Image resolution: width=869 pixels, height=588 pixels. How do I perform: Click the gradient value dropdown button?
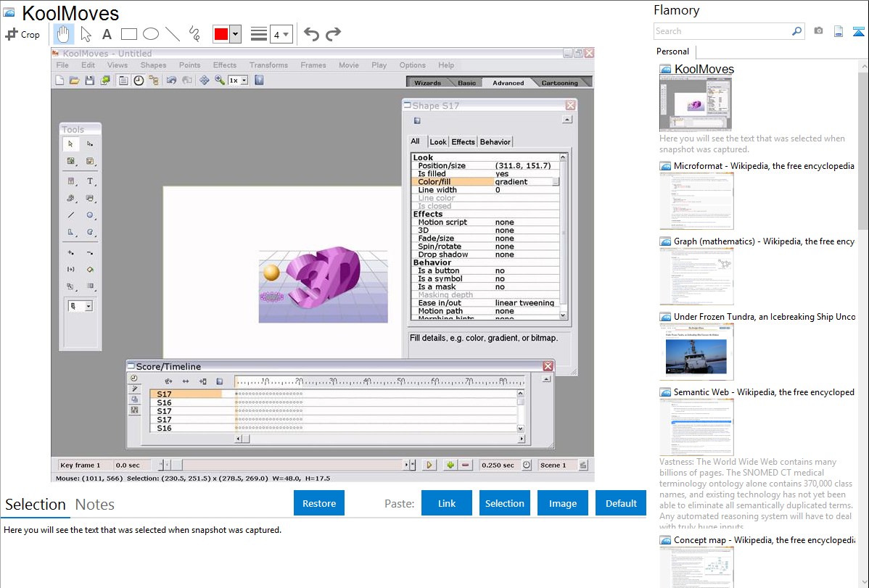[x=556, y=182]
